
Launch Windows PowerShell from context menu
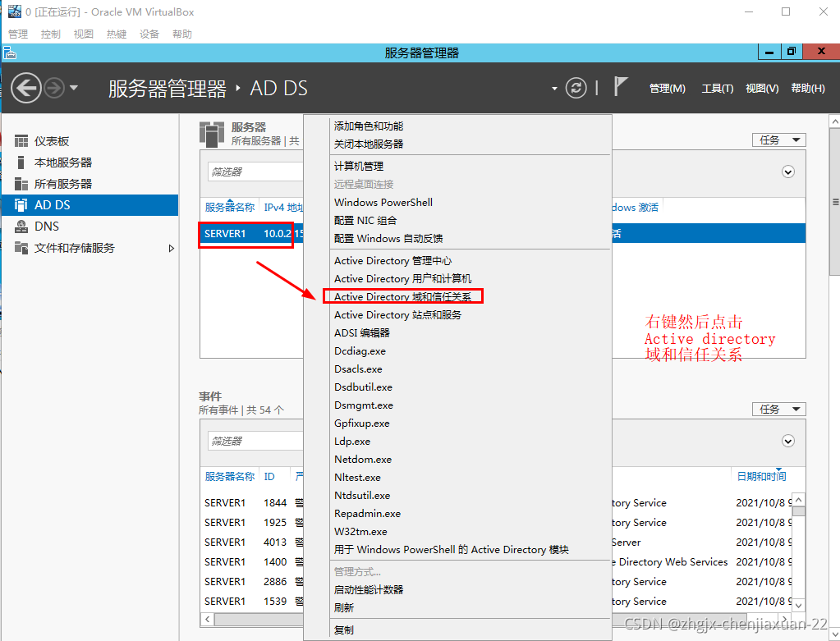click(383, 203)
